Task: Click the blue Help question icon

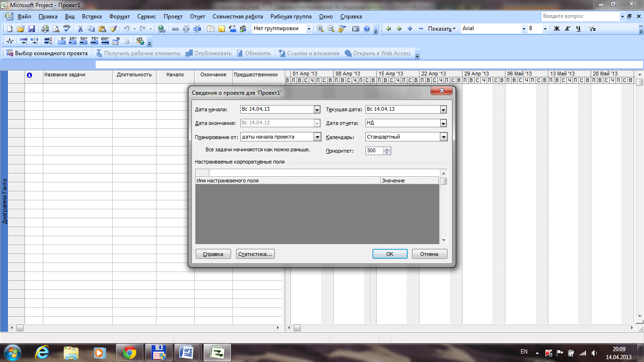Action: [x=367, y=29]
